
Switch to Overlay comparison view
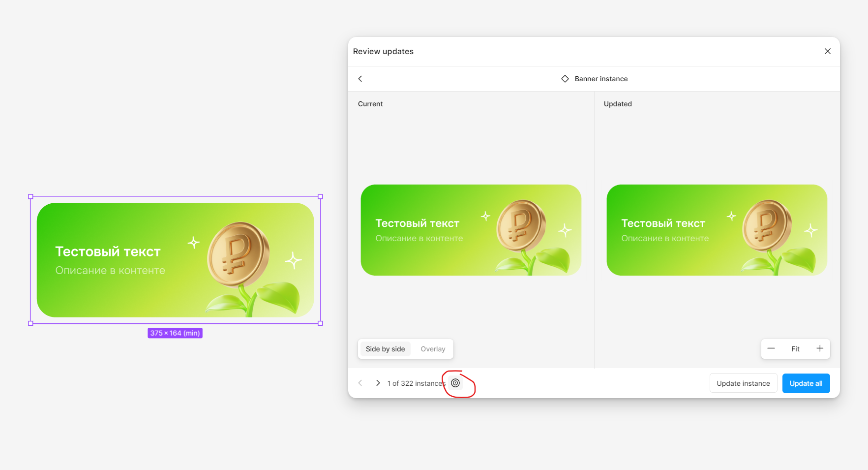(x=433, y=349)
